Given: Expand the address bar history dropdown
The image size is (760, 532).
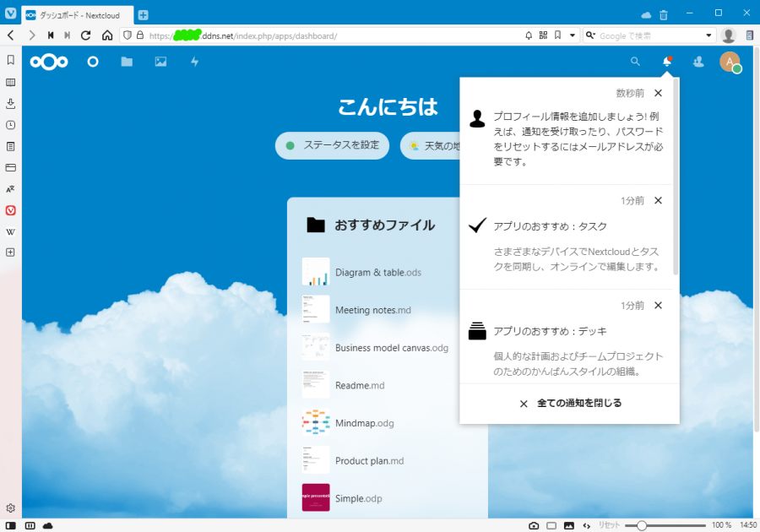Looking at the screenshot, I should point(573,35).
